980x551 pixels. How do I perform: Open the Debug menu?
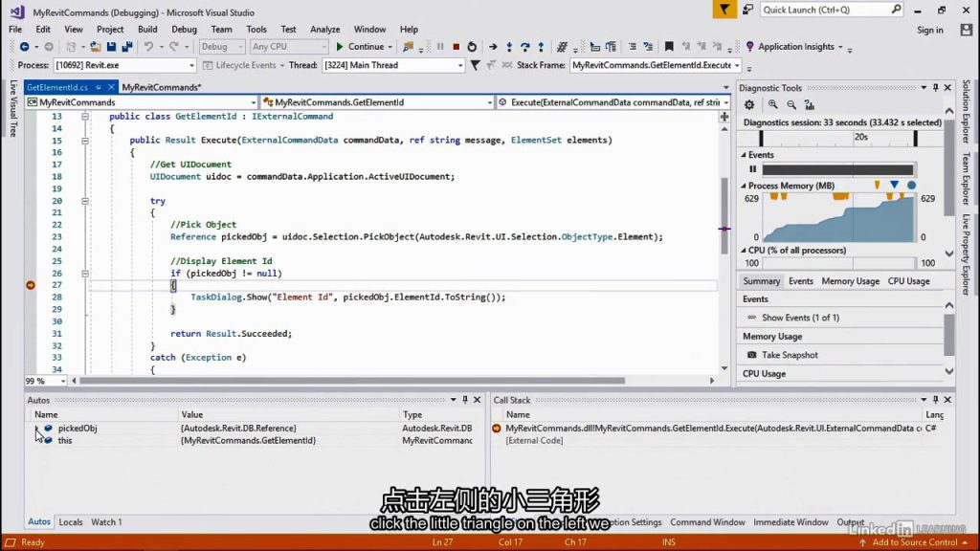(x=184, y=30)
